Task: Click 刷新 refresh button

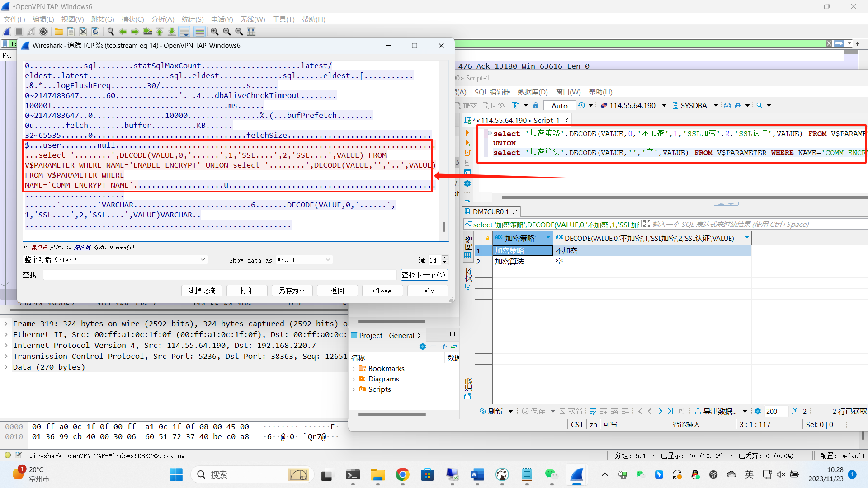Action: (491, 411)
